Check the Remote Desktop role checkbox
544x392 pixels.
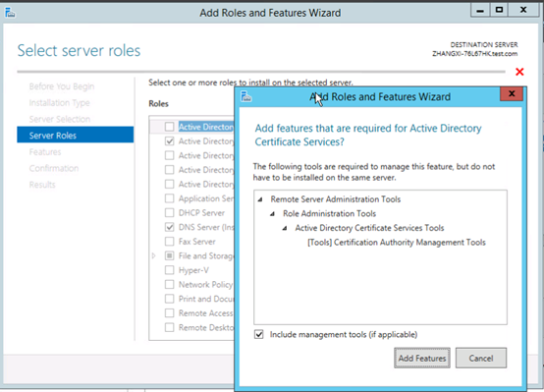(x=169, y=327)
